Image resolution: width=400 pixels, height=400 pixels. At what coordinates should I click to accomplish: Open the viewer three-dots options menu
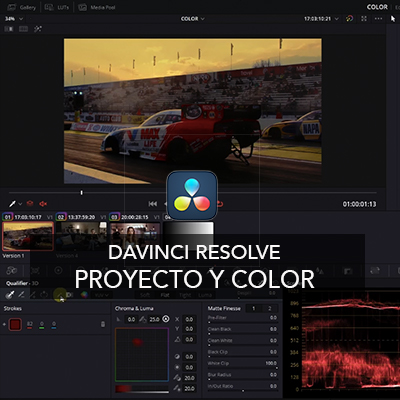point(378,19)
